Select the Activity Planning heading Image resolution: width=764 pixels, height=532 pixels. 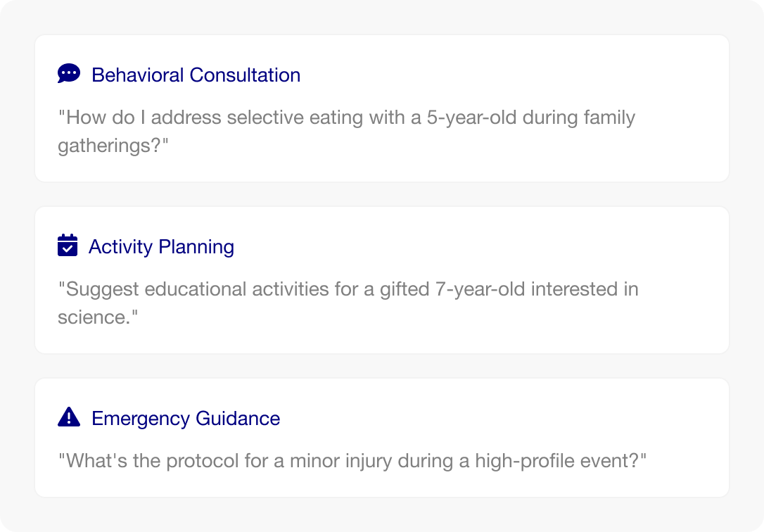(161, 247)
